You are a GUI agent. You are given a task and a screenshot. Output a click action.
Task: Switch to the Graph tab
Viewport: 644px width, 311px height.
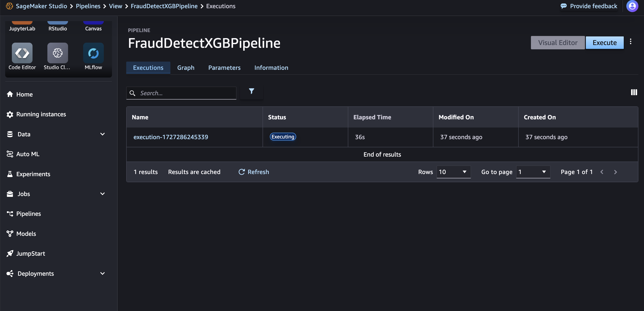(185, 68)
